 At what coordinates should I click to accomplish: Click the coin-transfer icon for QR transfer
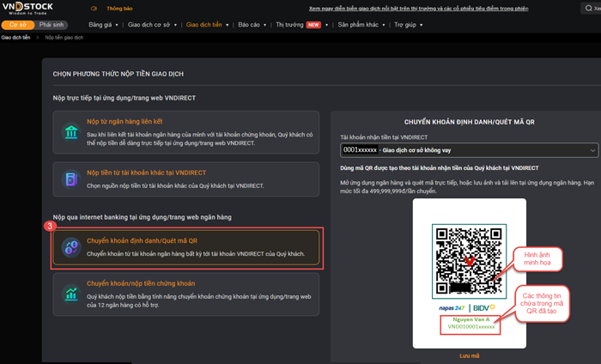[71, 247]
